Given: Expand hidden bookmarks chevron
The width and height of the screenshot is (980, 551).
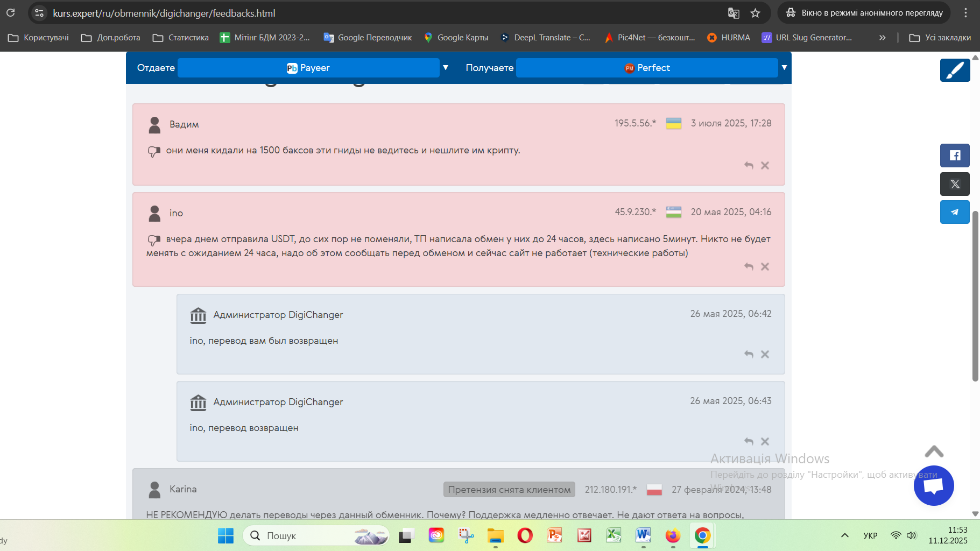Looking at the screenshot, I should [882, 38].
